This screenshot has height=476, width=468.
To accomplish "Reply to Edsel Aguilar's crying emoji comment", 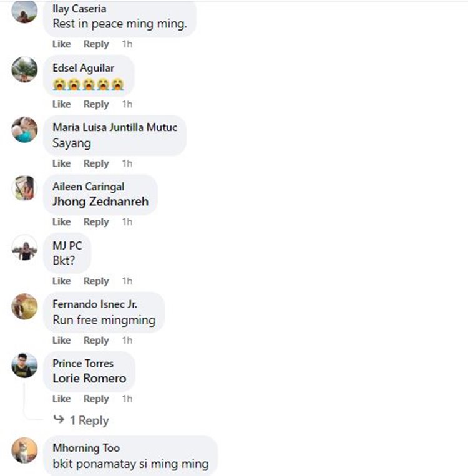I will (96, 104).
